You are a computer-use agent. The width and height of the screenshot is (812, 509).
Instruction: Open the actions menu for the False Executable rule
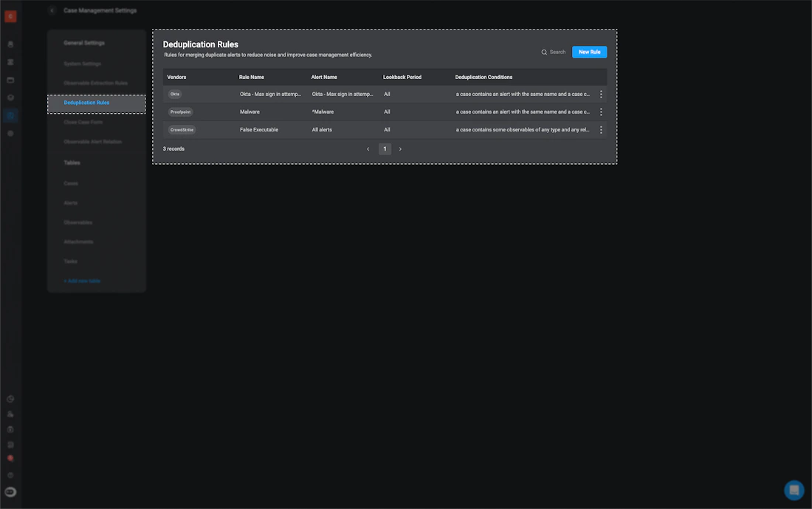(x=601, y=129)
